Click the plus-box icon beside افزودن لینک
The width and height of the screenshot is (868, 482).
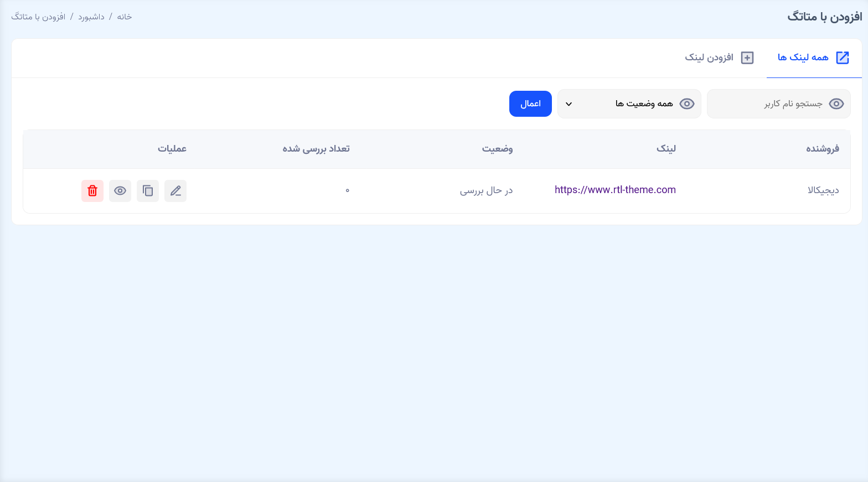pos(747,58)
